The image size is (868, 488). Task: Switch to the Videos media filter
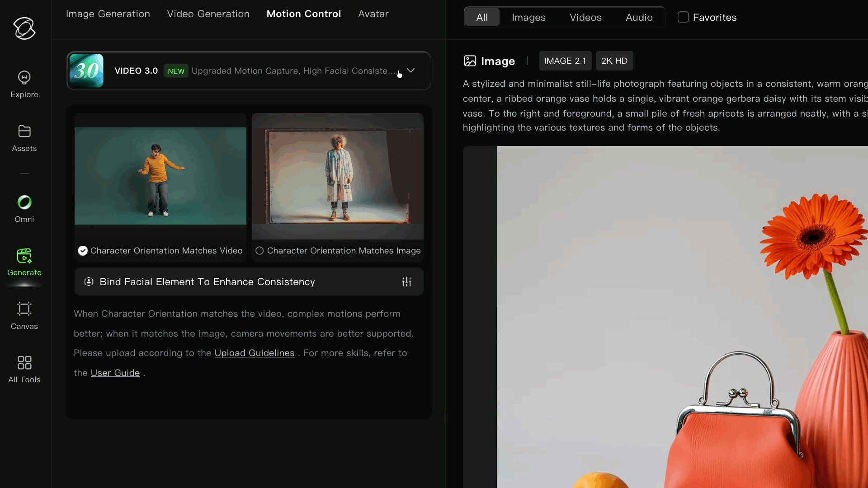[585, 18]
